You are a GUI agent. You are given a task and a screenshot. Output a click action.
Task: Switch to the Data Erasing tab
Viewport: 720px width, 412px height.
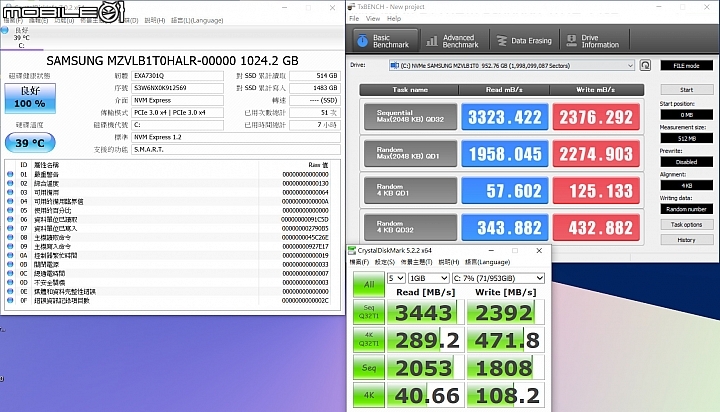click(x=524, y=41)
